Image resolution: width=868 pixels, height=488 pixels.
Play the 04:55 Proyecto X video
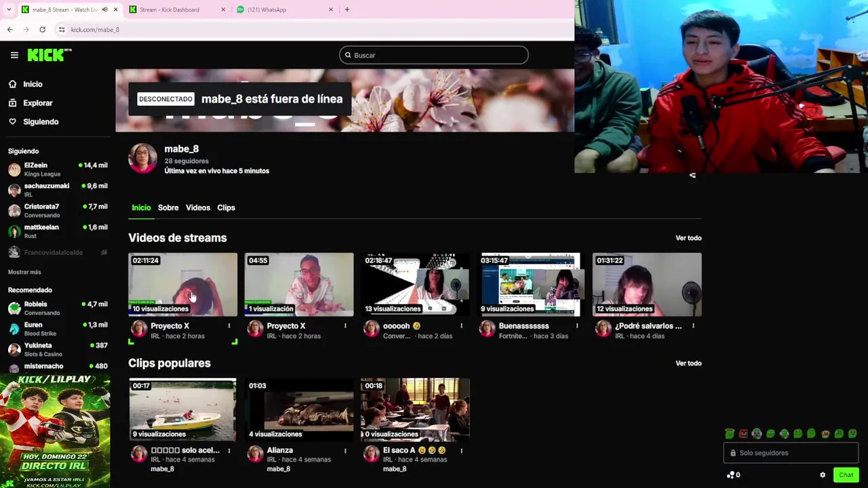tap(299, 285)
